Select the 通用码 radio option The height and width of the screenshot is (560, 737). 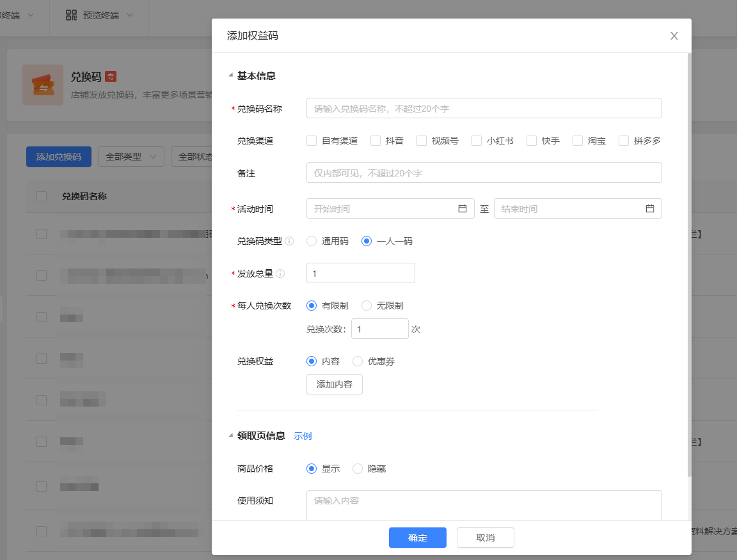pyautogui.click(x=312, y=241)
